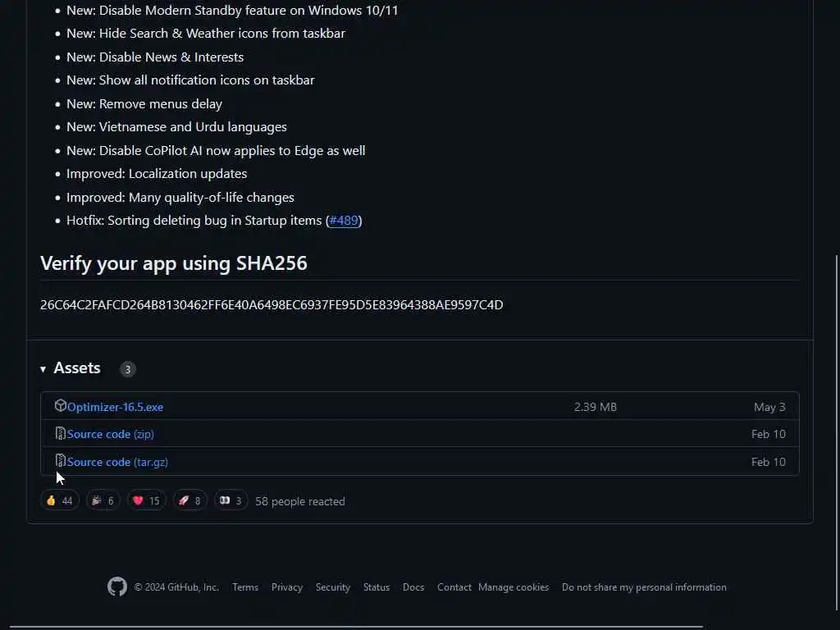The width and height of the screenshot is (840, 630).
Task: Toggle heart reaction with 15
Action: coord(146,501)
